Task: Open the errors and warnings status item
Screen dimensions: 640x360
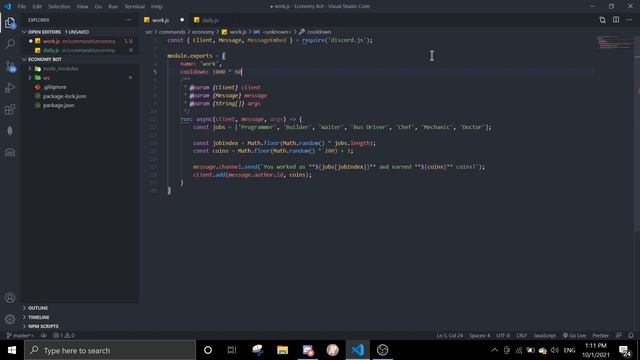Action: [64, 336]
